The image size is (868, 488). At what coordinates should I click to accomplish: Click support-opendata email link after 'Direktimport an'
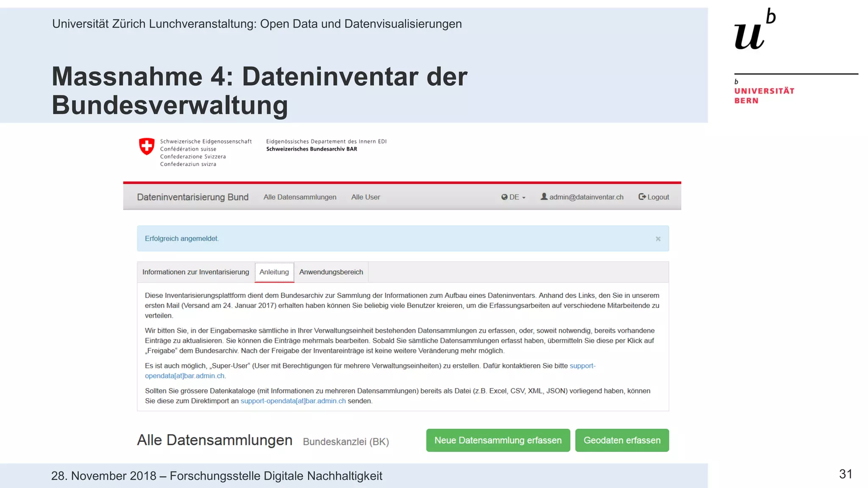point(293,401)
